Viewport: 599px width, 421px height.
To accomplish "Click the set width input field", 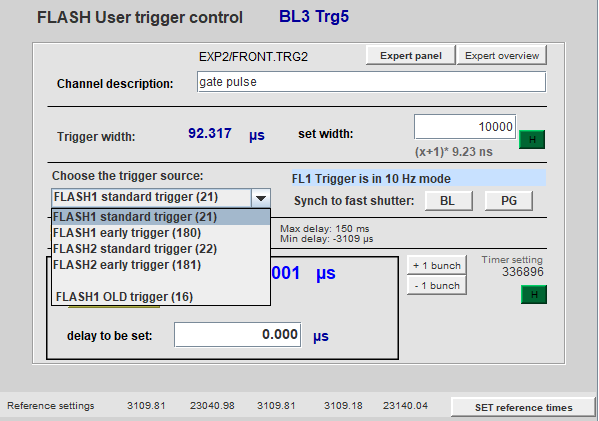I will pyautogui.click(x=465, y=127).
